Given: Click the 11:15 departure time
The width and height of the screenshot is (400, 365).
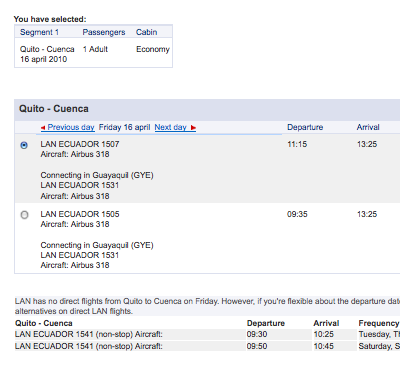Looking at the screenshot, I should pos(297,144).
